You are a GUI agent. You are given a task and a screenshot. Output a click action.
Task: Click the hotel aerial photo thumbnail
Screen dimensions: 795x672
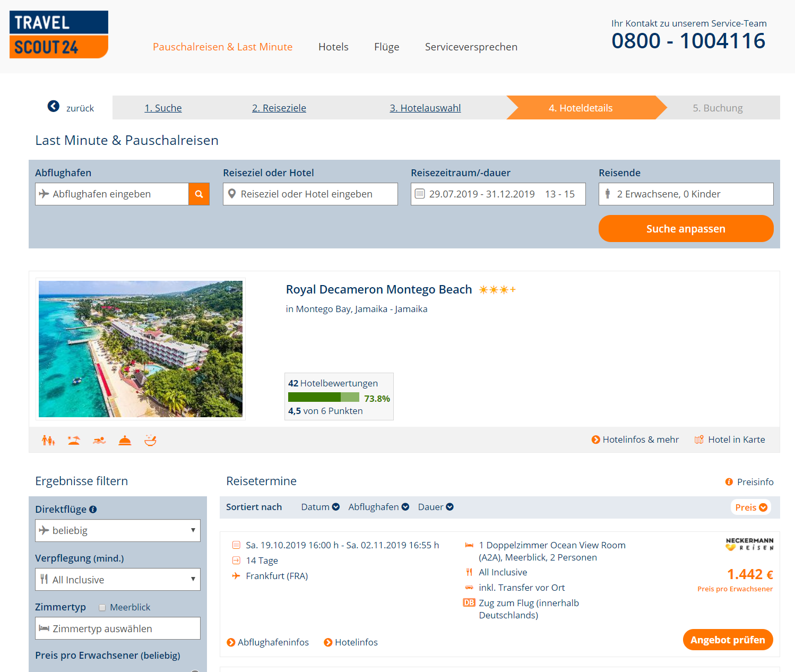[x=141, y=349]
